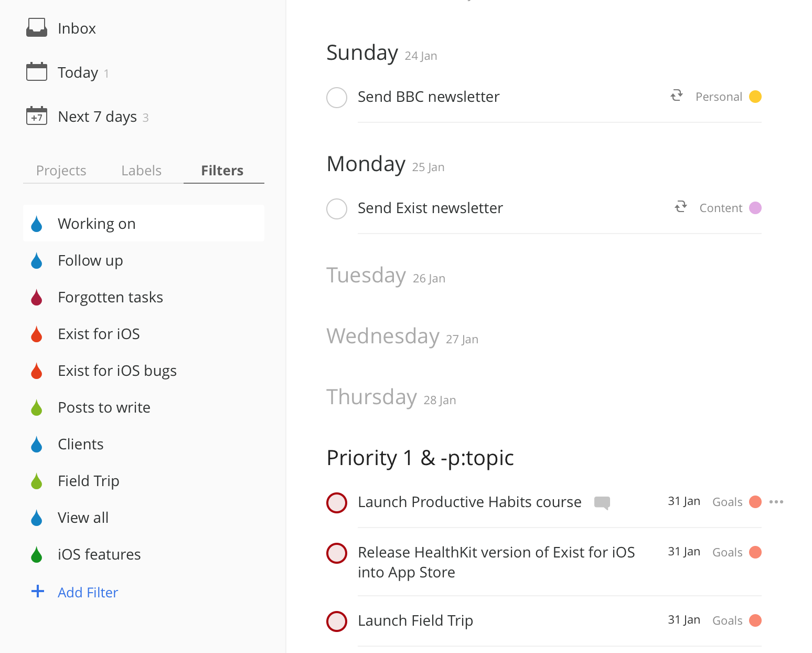Select the Launch Productive Habits course task title
The image size is (812, 653).
click(x=469, y=502)
